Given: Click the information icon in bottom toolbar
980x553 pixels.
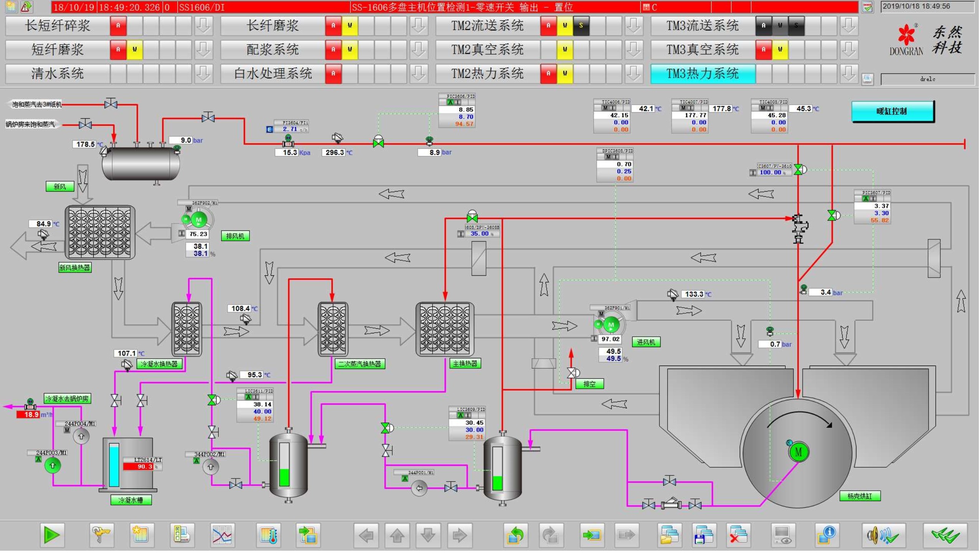Looking at the screenshot, I should 827,536.
